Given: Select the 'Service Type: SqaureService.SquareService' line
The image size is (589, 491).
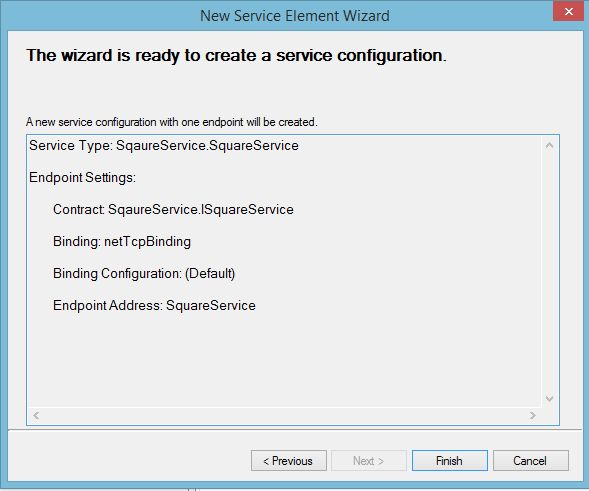Looking at the screenshot, I should 164,145.
